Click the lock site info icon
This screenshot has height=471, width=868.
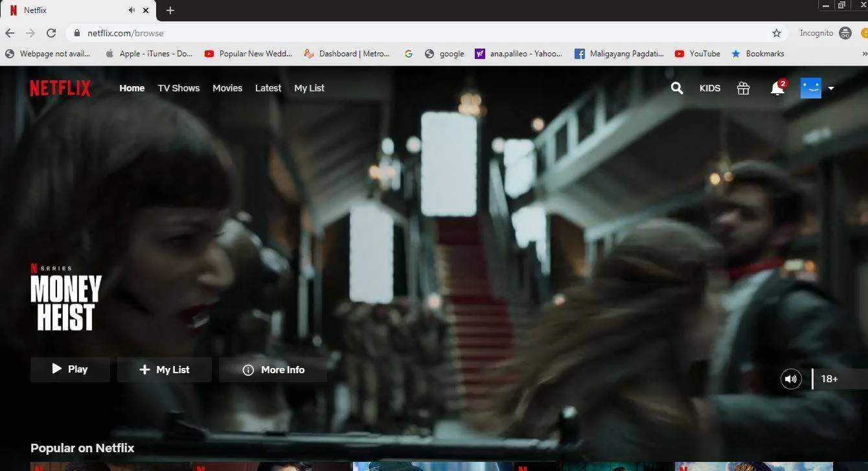[x=77, y=33]
